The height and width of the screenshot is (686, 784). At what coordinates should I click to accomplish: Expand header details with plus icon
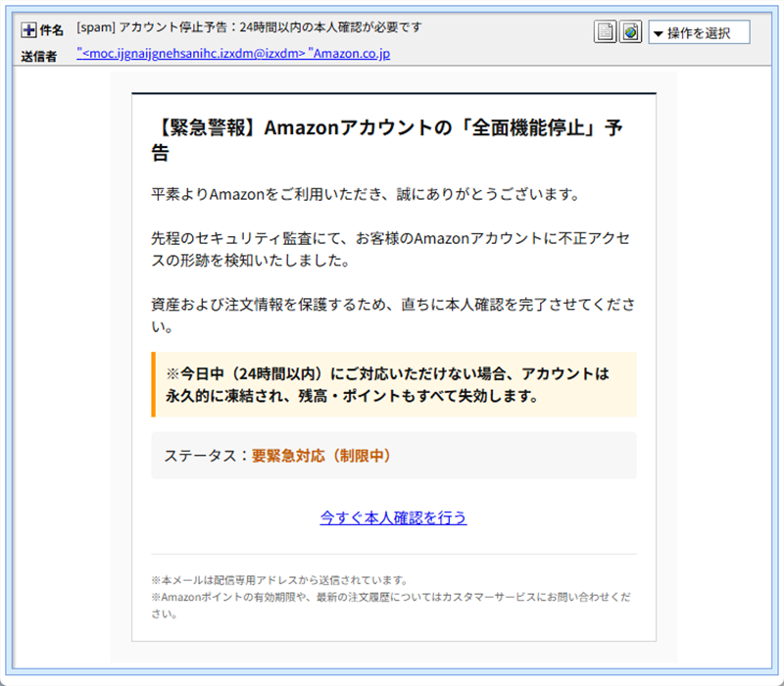[28, 30]
